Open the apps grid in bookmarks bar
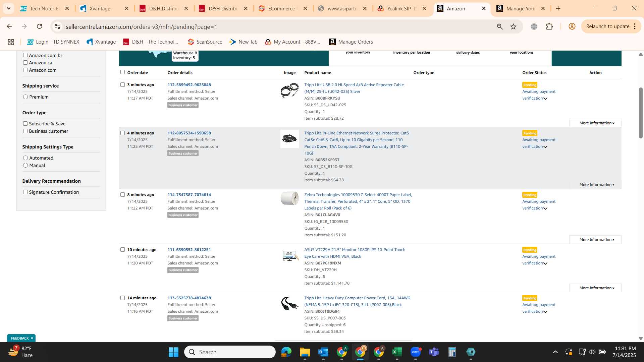 pyautogui.click(x=11, y=42)
